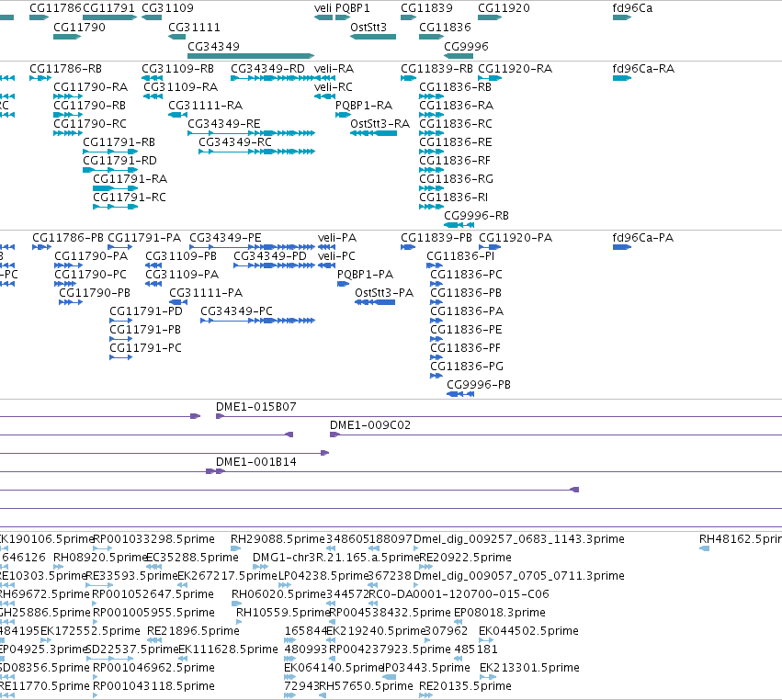The image size is (782, 700).
Task: Click transcript veli-RA label
Action: click(x=334, y=68)
